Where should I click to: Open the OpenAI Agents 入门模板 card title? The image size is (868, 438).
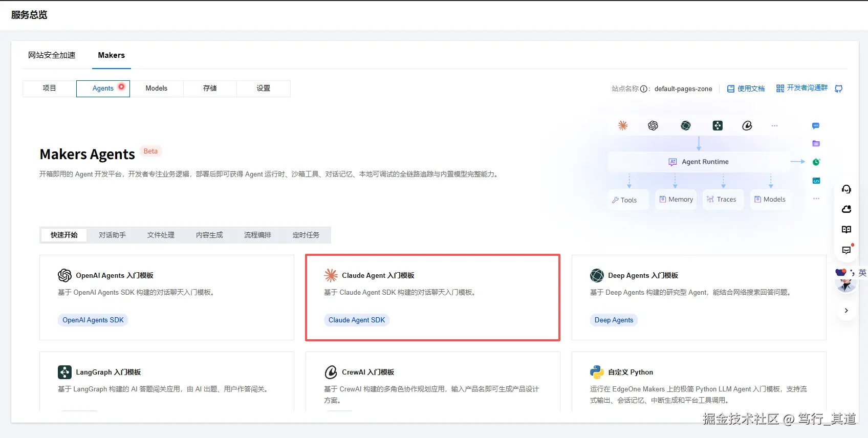(115, 275)
